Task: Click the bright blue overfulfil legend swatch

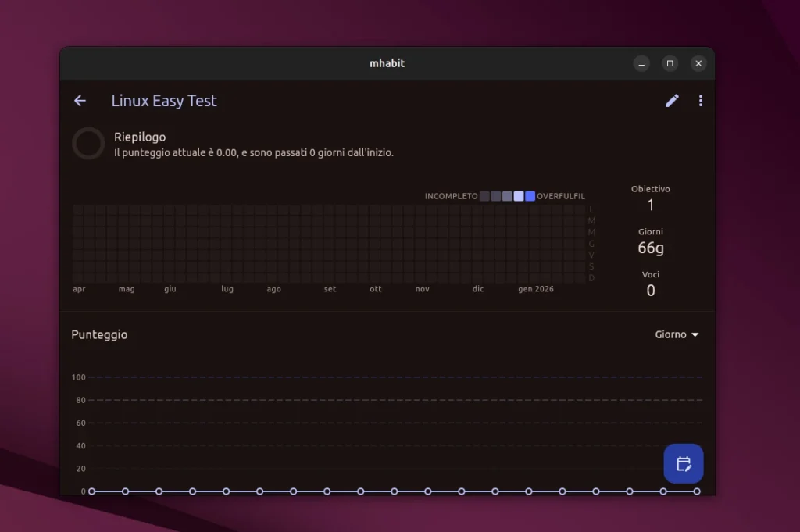Action: pyautogui.click(x=530, y=196)
